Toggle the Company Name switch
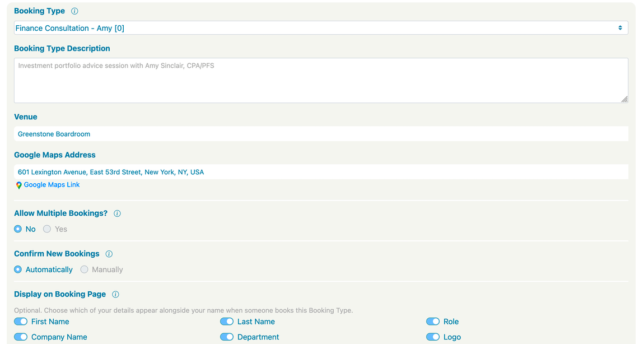Image resolution: width=644 pixels, height=344 pixels. [x=21, y=337]
